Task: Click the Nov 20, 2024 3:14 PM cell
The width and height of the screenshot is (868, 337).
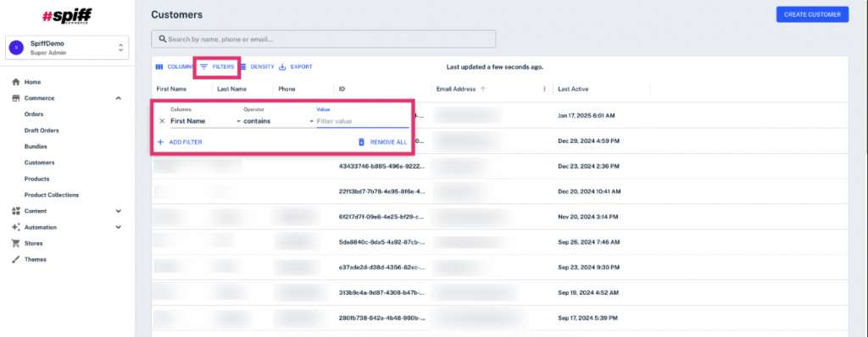Action: click(588, 217)
